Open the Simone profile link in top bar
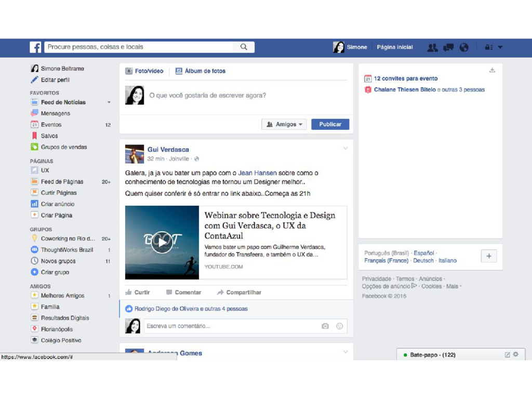 coord(357,47)
